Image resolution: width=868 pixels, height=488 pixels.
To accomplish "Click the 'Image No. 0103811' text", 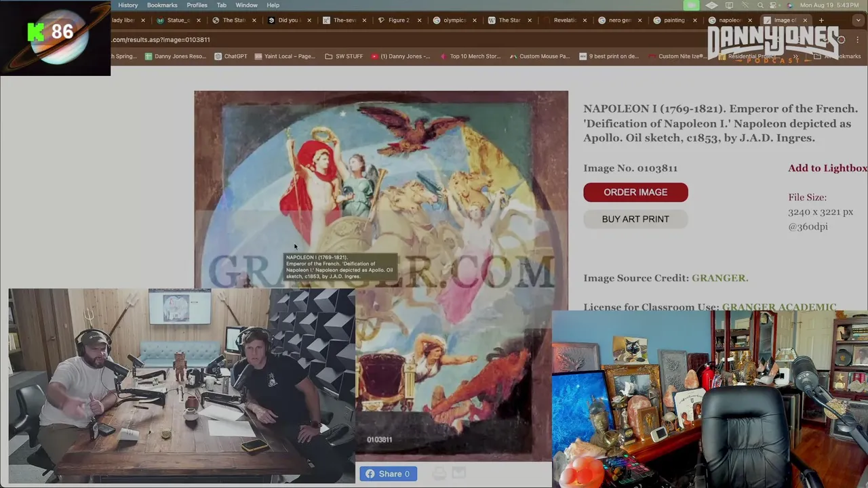I will coord(630,168).
